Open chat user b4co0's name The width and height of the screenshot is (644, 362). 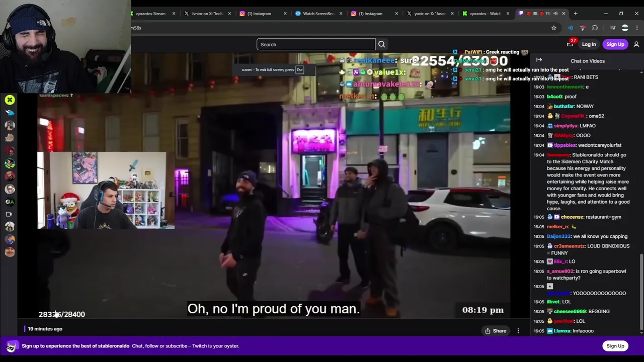[x=554, y=97]
